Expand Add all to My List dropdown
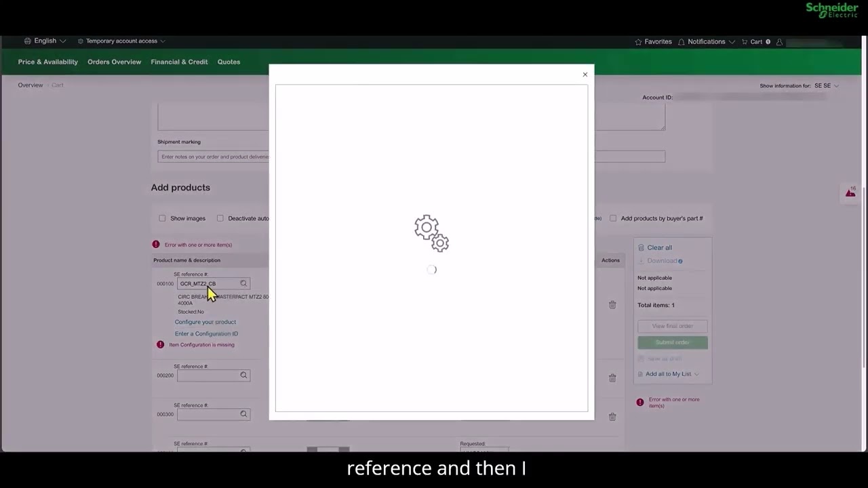 click(x=669, y=374)
